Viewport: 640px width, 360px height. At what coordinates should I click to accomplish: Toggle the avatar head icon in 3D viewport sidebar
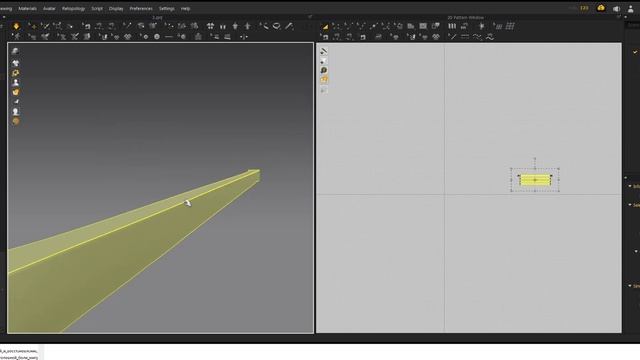coord(16,111)
